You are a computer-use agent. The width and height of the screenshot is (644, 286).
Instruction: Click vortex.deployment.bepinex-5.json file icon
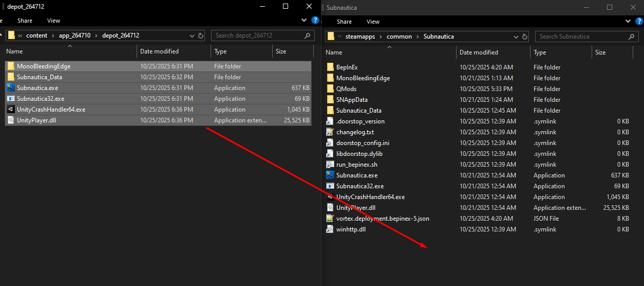(x=330, y=219)
